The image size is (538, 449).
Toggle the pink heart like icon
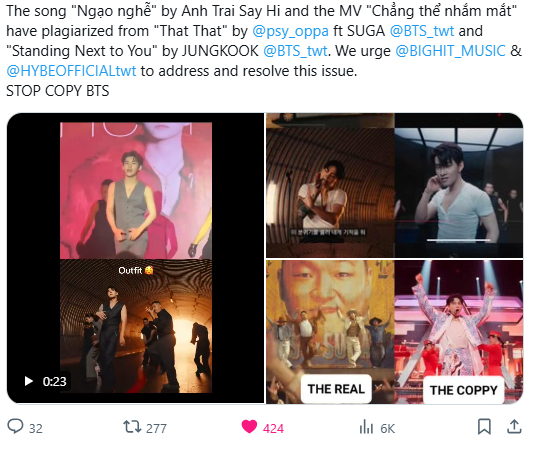coord(249,427)
